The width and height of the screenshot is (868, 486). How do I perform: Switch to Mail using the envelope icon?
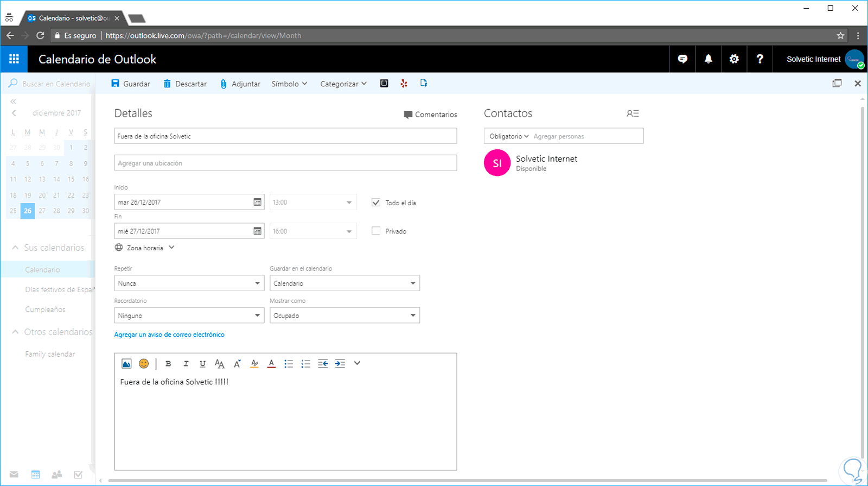point(14,475)
